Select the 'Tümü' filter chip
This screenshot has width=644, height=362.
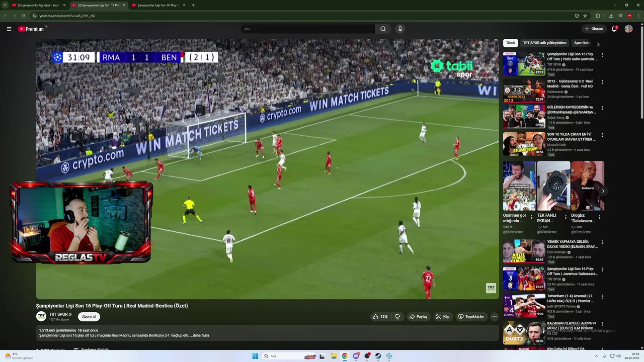(x=511, y=43)
